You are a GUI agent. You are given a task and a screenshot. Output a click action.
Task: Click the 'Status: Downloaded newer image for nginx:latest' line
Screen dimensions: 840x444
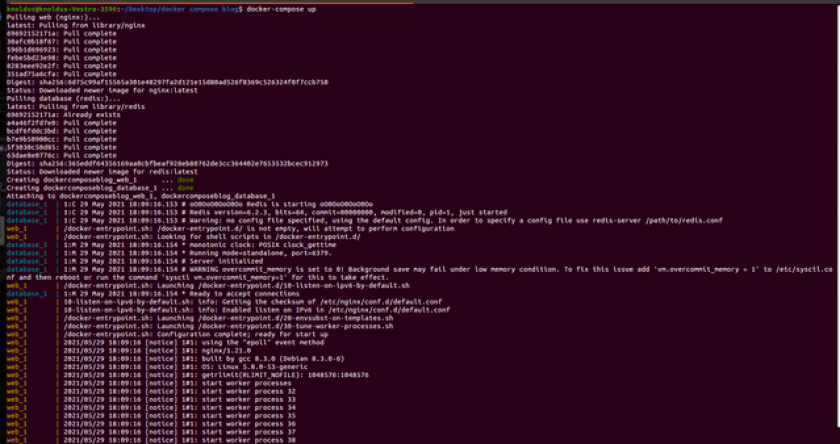(x=102, y=91)
